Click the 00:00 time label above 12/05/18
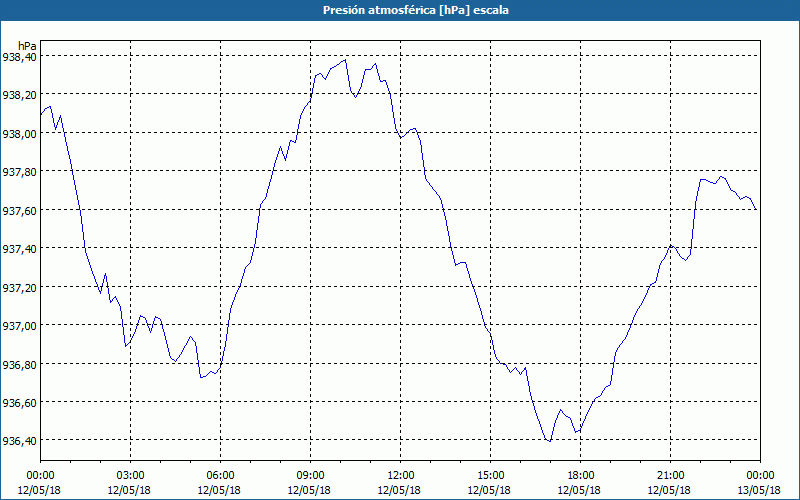 [x=40, y=476]
